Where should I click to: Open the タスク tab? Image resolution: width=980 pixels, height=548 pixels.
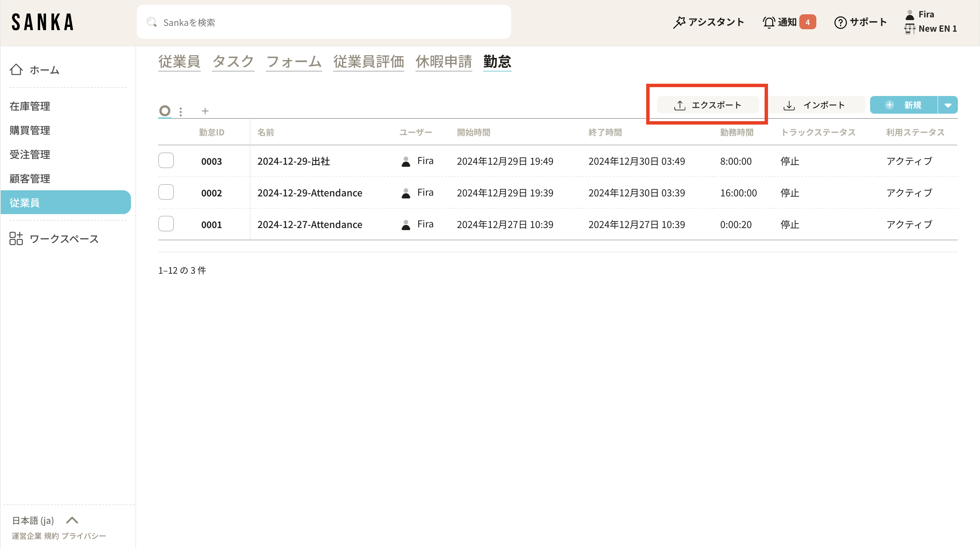233,62
